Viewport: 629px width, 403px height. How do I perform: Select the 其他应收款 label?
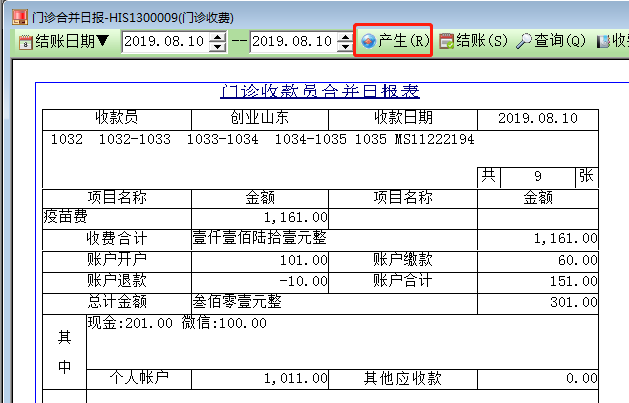[402, 378]
